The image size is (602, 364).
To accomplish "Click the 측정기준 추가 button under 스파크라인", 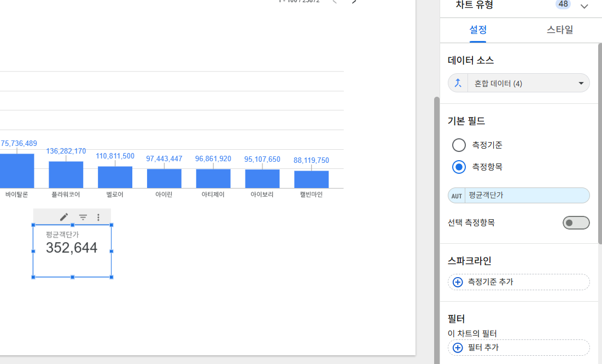I will point(519,282).
